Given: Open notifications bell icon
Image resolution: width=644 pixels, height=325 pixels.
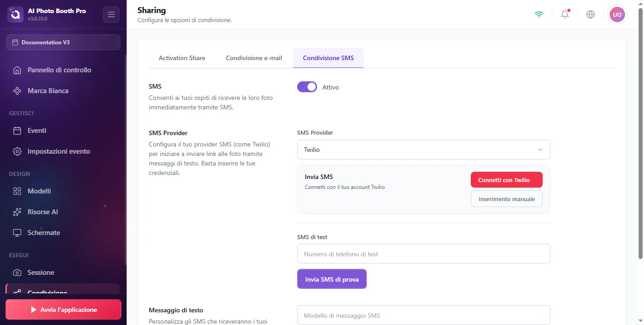Looking at the screenshot, I should [565, 14].
